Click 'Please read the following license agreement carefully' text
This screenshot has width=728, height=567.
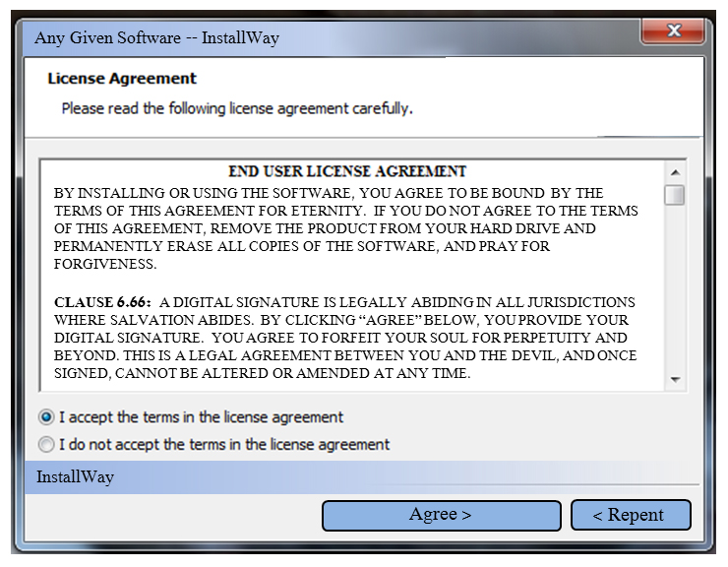(x=236, y=108)
